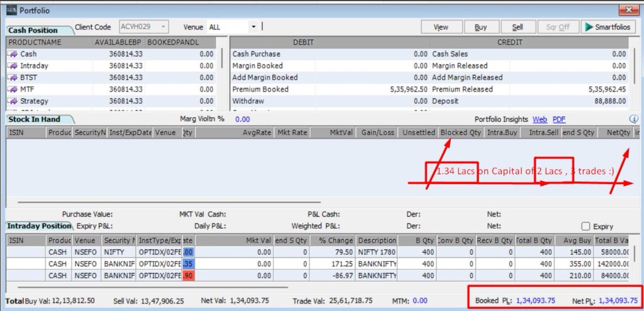644x311 pixels.
Task: Click the Sqr Off button
Action: click(x=558, y=26)
